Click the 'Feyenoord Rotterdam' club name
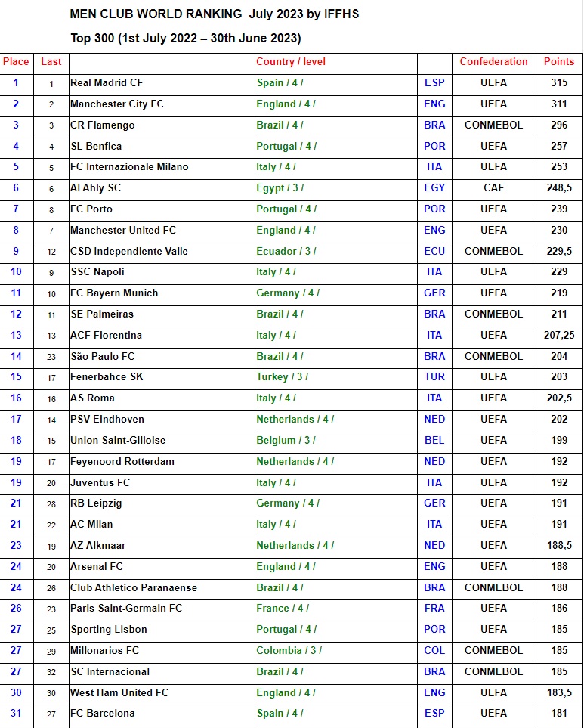This screenshot has width=584, height=728. (122, 461)
